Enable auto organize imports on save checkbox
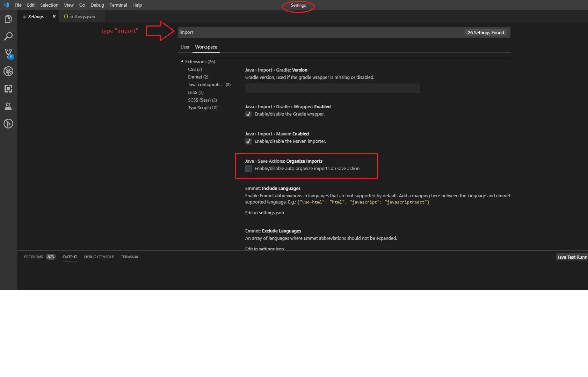The width and height of the screenshot is (588, 377). [248, 169]
